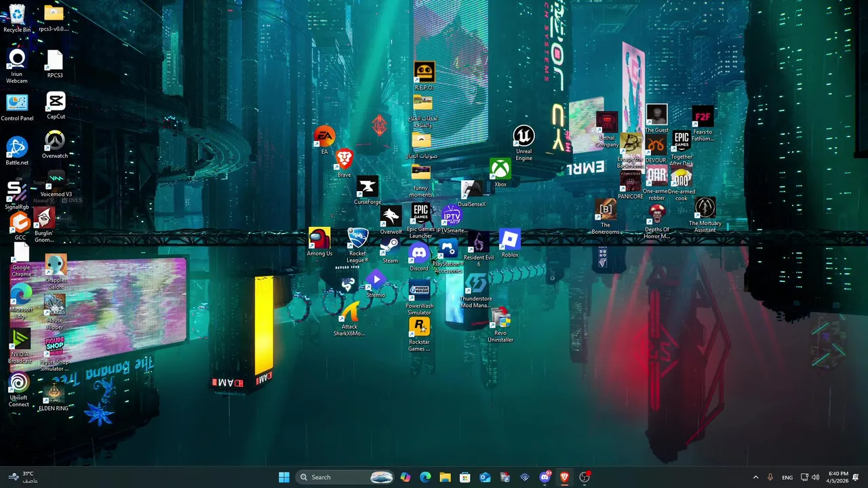
Task: Select the CapCut desktop shortcut
Action: [x=56, y=106]
